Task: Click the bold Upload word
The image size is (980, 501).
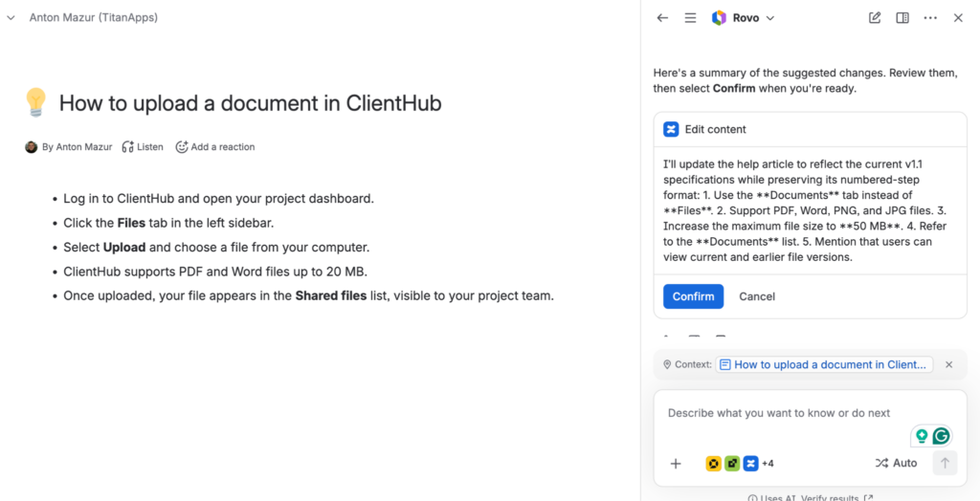Action: click(x=124, y=247)
